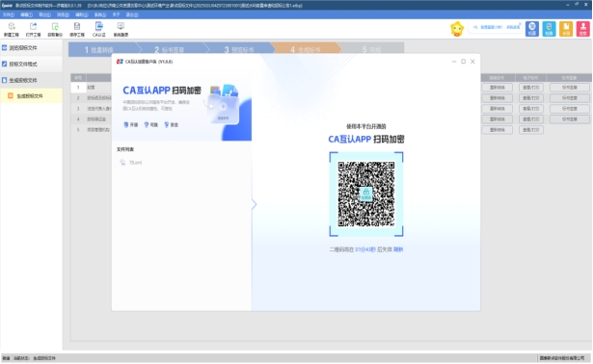Viewport: 593px width, 364px height.
Task: Click the 浏览招标文件 sidebar icon
Action: click(5, 48)
